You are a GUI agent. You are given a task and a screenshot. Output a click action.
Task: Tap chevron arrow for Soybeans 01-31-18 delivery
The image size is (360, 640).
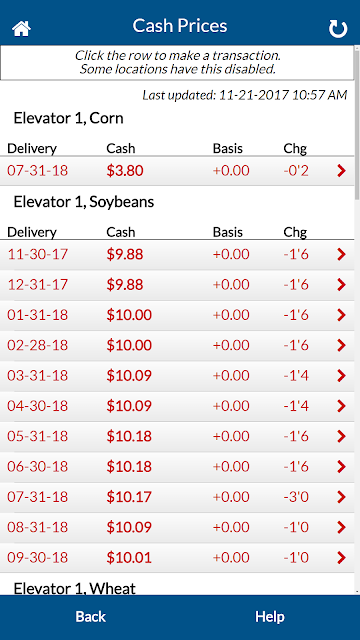(341, 315)
